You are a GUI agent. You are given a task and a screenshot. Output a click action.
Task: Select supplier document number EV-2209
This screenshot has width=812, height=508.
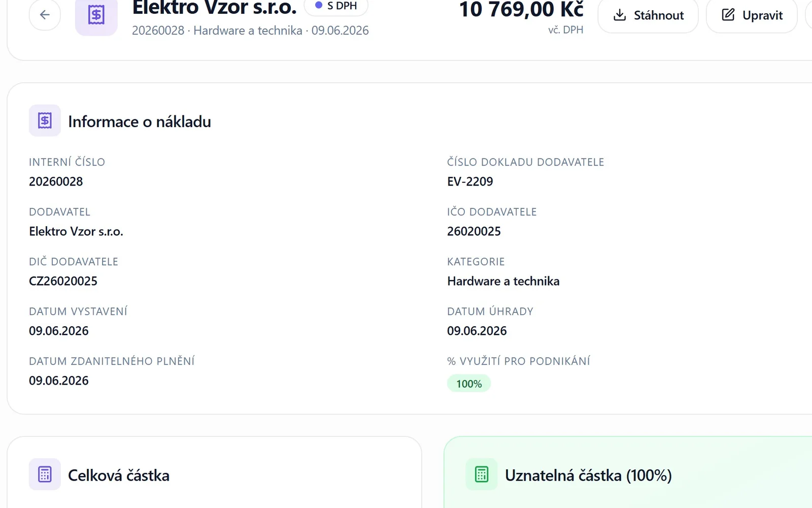(470, 181)
